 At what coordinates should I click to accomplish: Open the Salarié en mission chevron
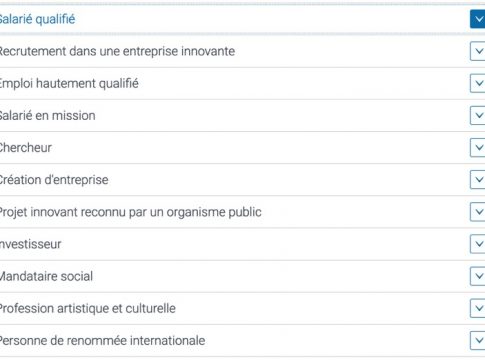click(x=478, y=115)
